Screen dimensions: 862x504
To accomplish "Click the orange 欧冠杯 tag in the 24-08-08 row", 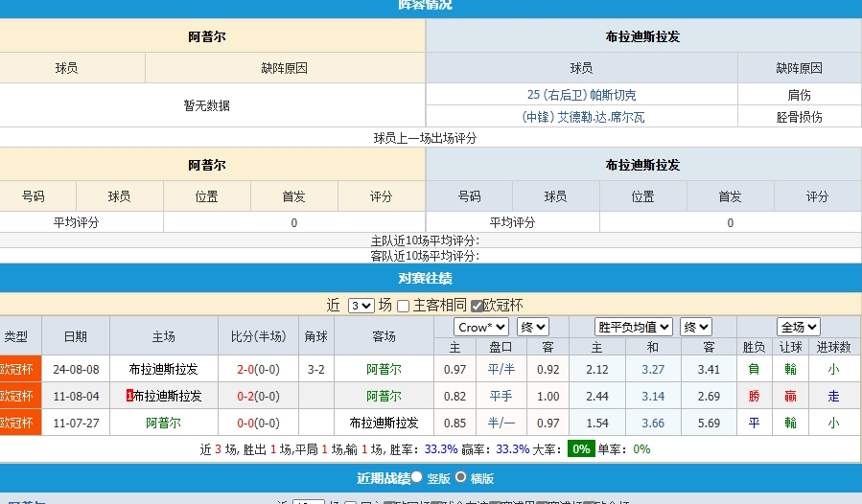I will [16, 369].
